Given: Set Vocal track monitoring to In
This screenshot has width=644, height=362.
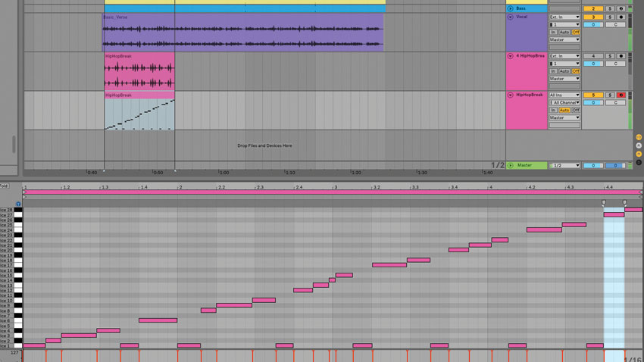Looking at the screenshot, I should (553, 32).
